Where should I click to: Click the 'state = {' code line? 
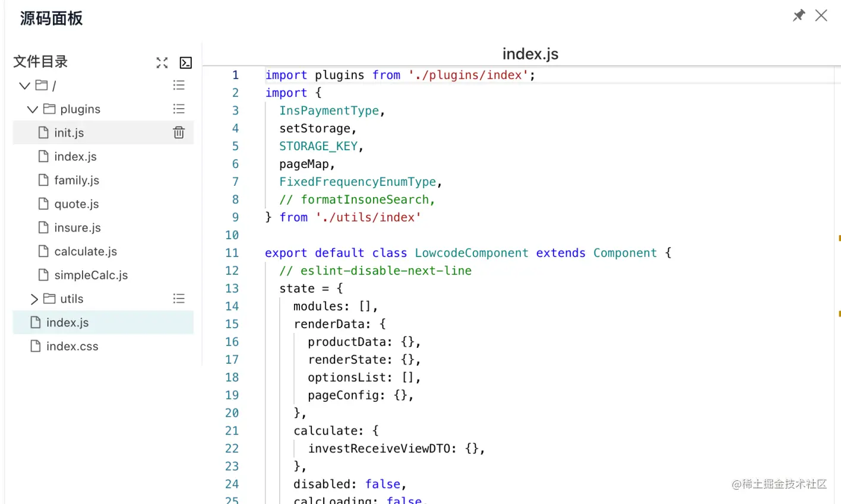(x=311, y=289)
